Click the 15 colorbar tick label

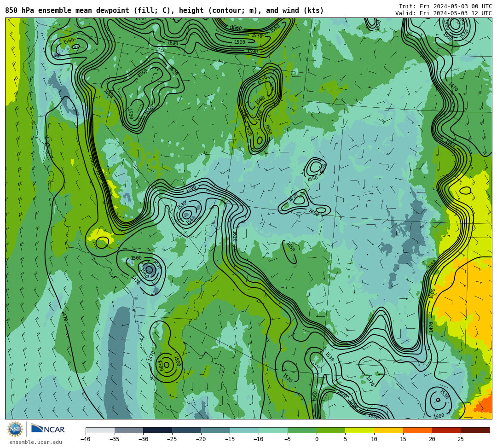click(403, 439)
